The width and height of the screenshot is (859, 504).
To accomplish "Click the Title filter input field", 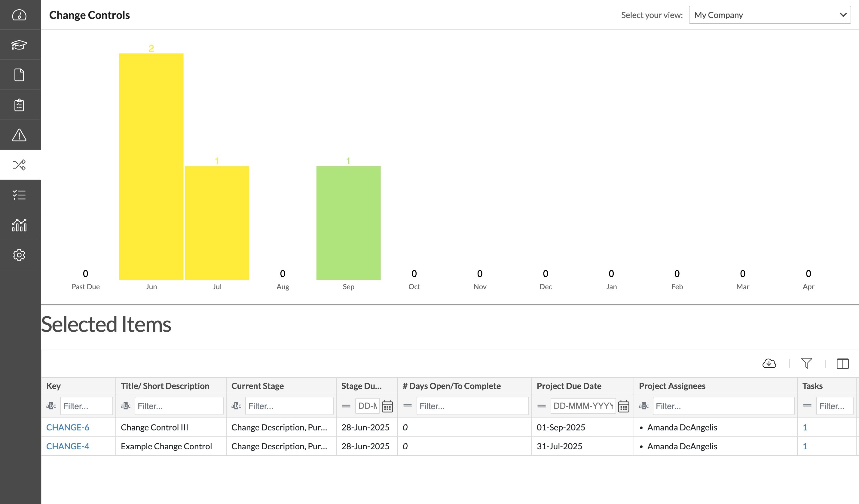I will (x=179, y=406).
